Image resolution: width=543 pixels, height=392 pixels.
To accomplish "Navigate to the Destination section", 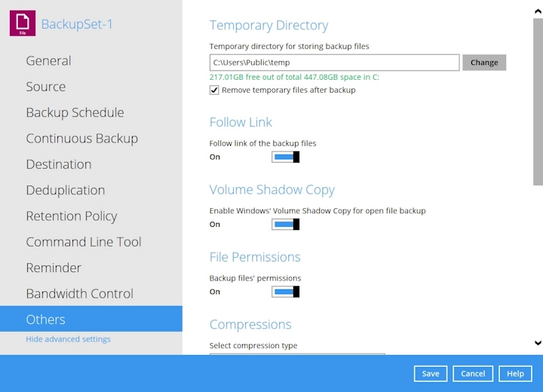I will pos(58,164).
